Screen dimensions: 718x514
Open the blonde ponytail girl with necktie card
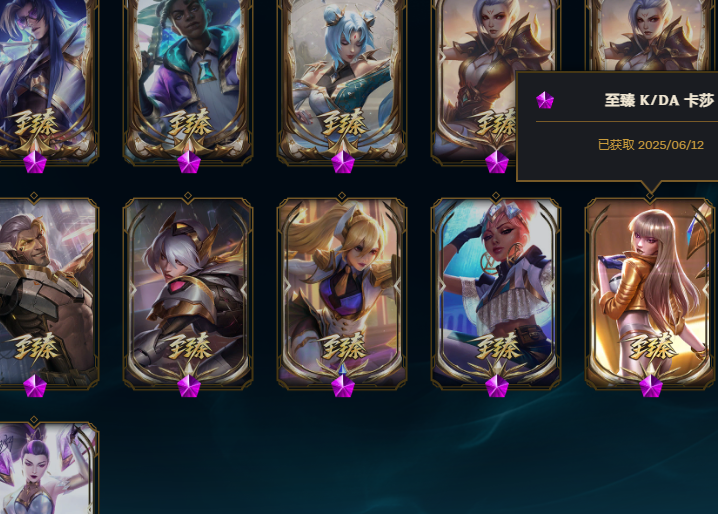(342, 293)
